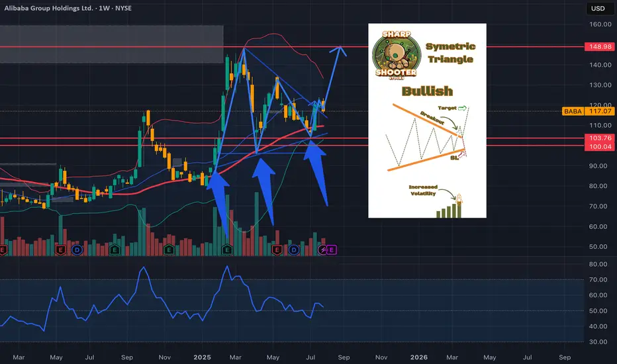Click the green earnings E marker after 2025 label

tap(227, 250)
